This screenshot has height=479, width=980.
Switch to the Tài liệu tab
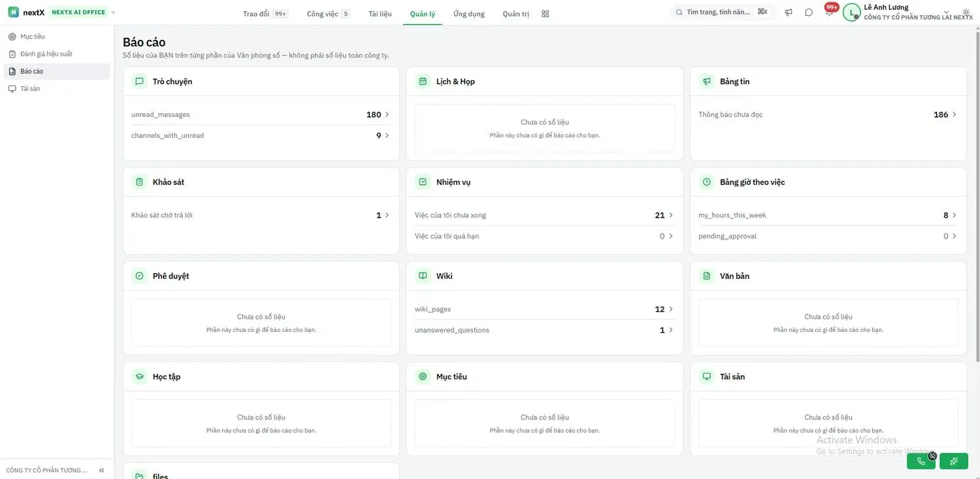(380, 14)
